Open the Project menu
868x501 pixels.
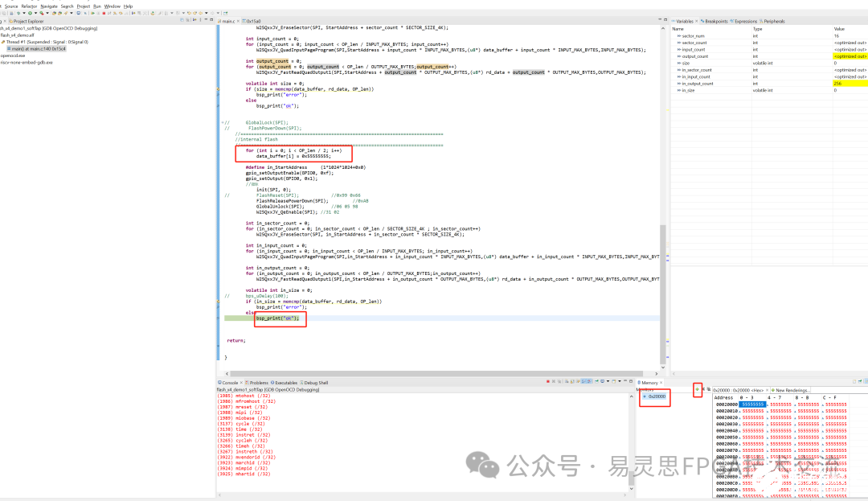point(84,6)
